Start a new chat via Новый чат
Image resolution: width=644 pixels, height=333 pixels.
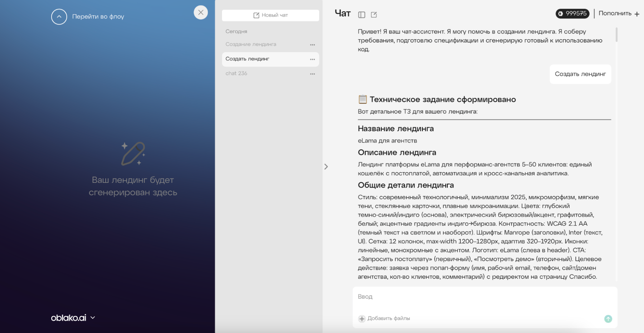(270, 15)
